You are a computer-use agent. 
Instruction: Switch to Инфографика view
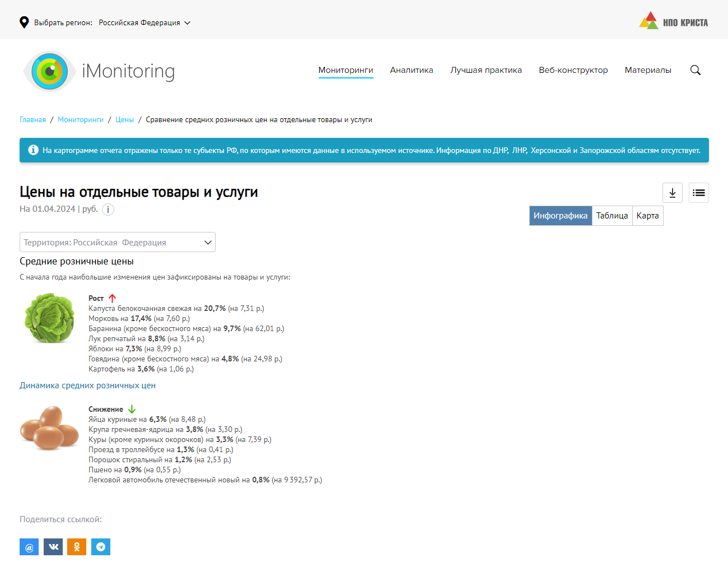coord(560,216)
